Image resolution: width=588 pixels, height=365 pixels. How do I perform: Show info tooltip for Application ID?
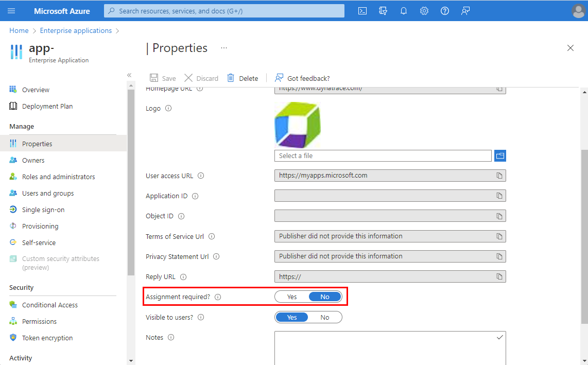pos(195,196)
